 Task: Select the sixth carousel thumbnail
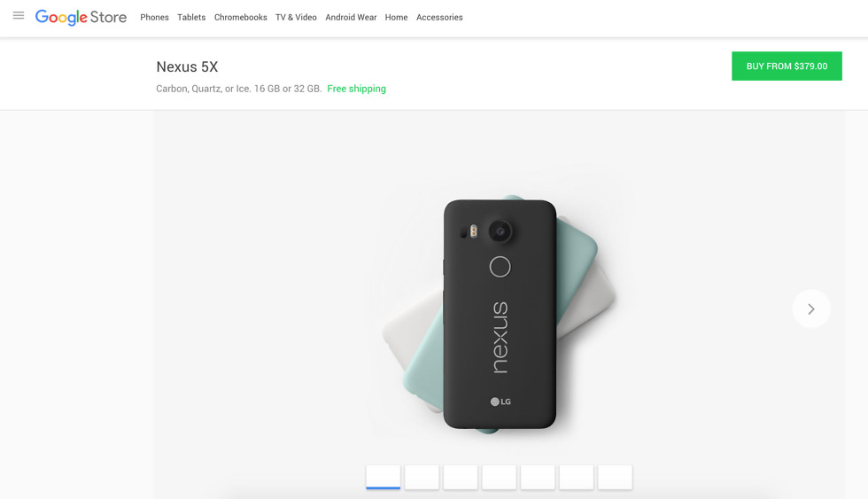click(577, 478)
